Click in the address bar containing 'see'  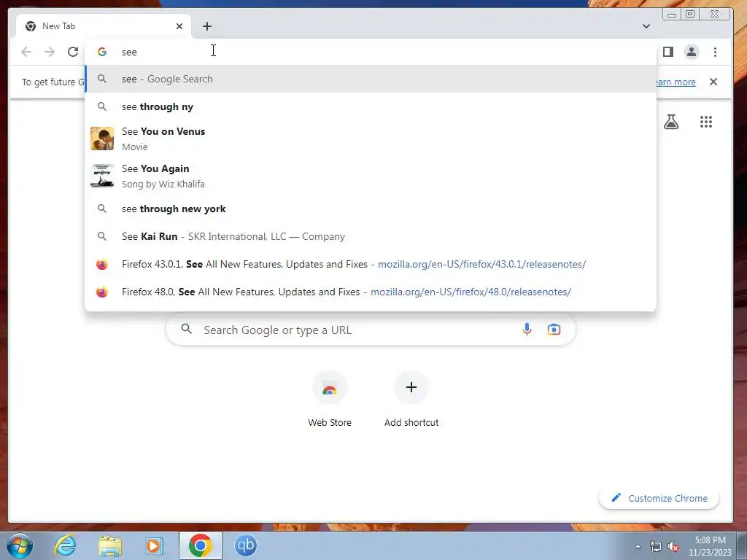point(371,52)
